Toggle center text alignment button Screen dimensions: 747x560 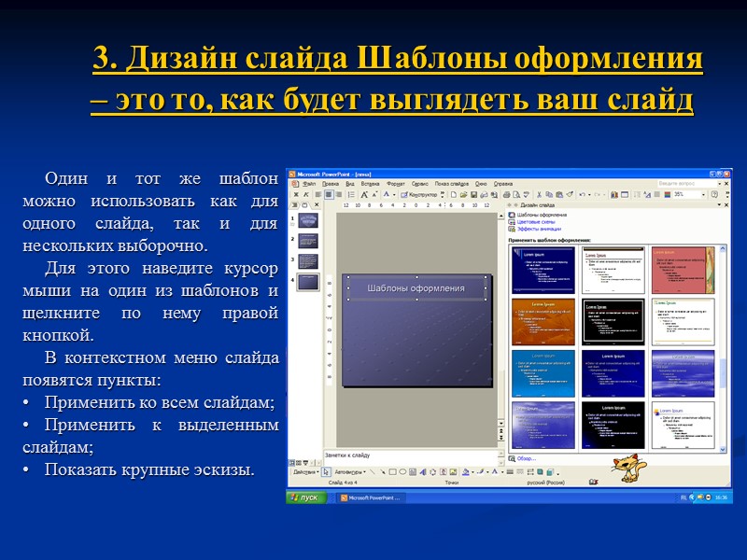(329, 194)
